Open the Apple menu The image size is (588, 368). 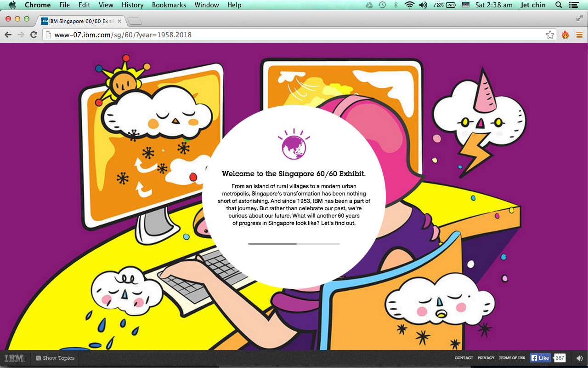pos(12,5)
